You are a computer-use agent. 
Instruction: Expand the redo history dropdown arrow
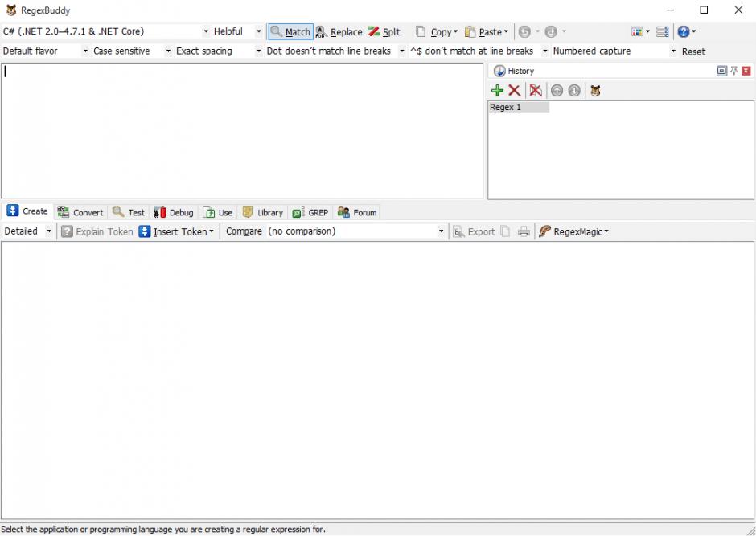(x=564, y=32)
